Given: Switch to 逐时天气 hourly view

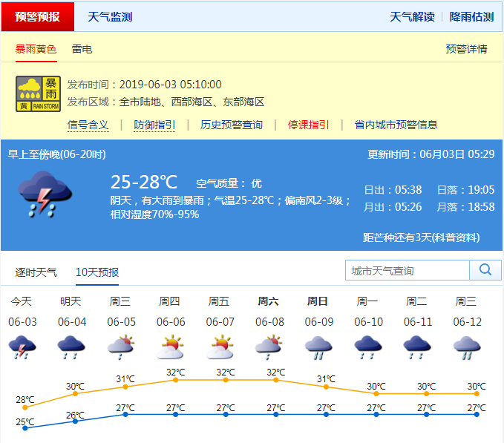Looking at the screenshot, I should (36, 272).
